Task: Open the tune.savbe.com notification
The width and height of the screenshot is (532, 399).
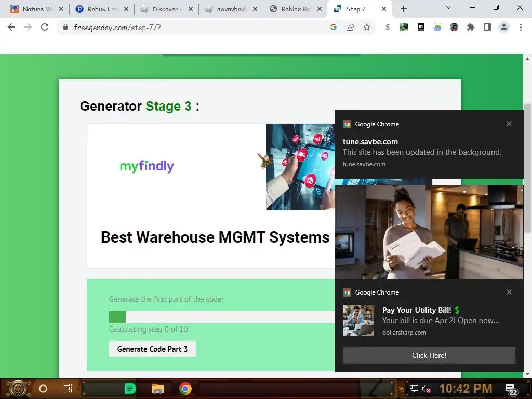Action: click(x=429, y=144)
